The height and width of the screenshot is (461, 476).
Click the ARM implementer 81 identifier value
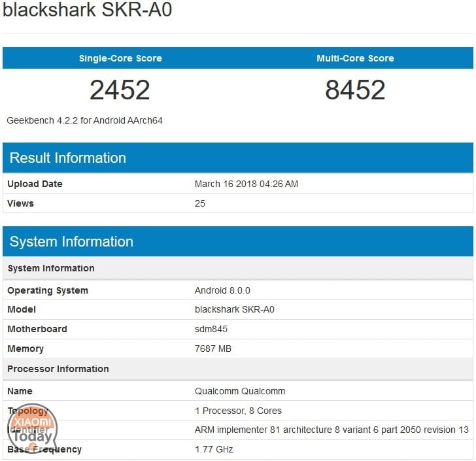(331, 430)
